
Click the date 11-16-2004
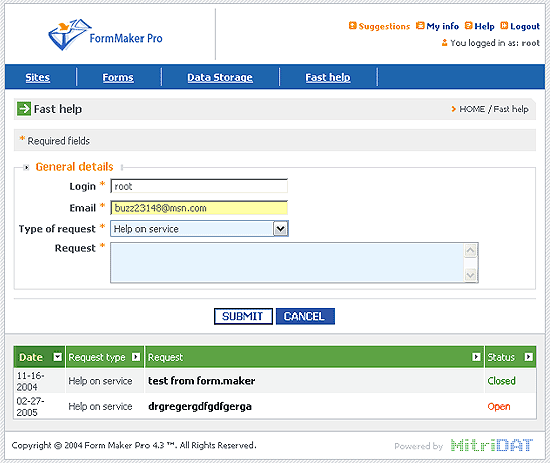pyautogui.click(x=31, y=381)
